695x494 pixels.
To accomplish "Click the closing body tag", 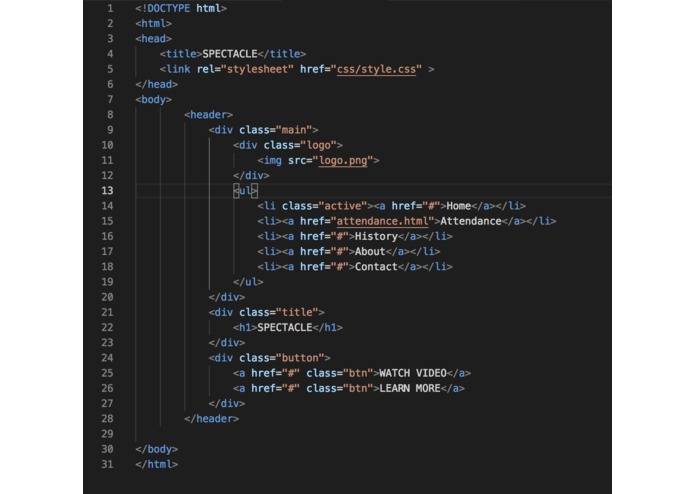I will (156, 449).
